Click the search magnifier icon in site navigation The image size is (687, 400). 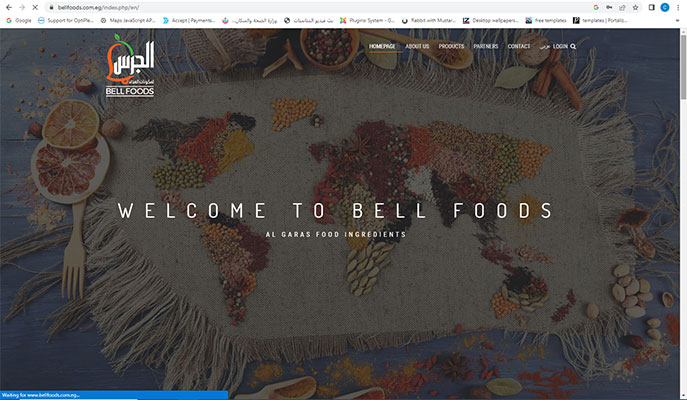[573, 46]
